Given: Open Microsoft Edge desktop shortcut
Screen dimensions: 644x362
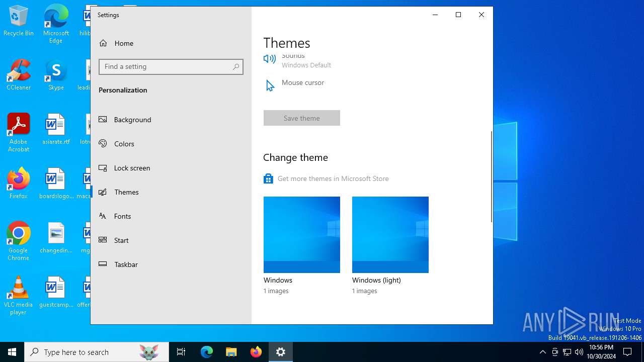Looking at the screenshot, I should [x=56, y=24].
